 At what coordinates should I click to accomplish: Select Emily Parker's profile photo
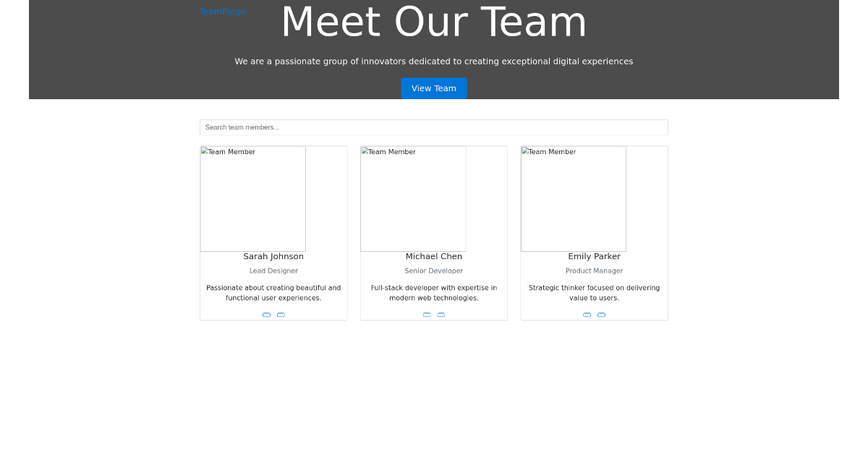[x=574, y=199]
